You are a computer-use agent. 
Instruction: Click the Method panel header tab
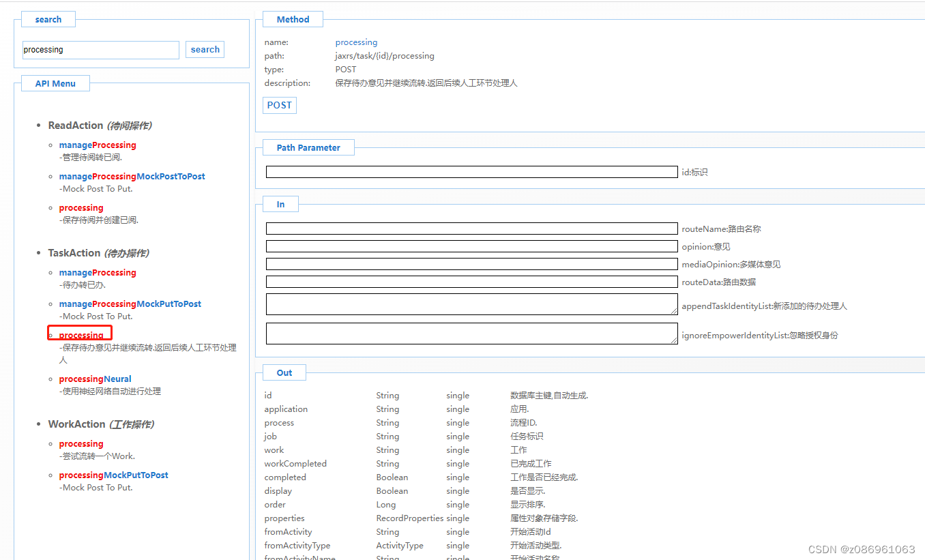coord(293,18)
